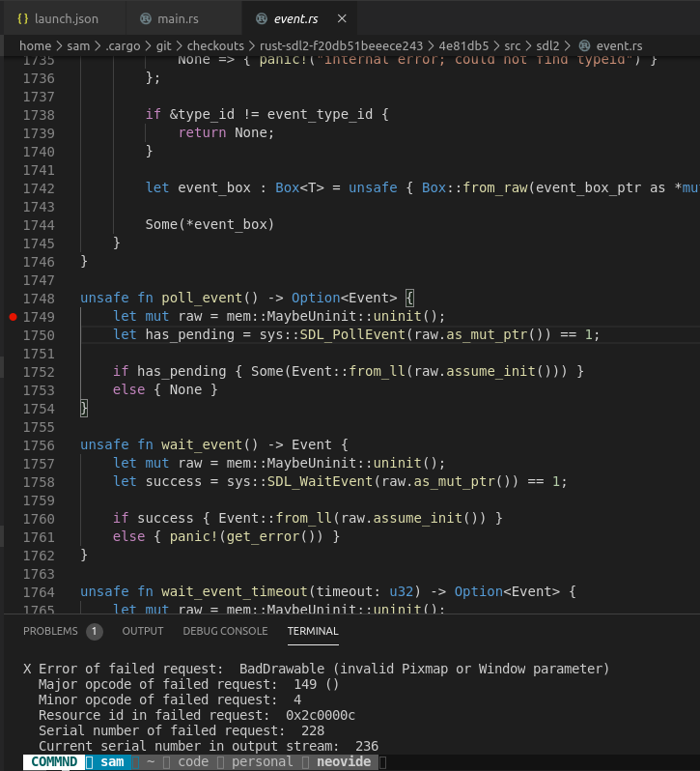Close the event.rs tab
This screenshot has height=771, width=700.
tap(342, 18)
